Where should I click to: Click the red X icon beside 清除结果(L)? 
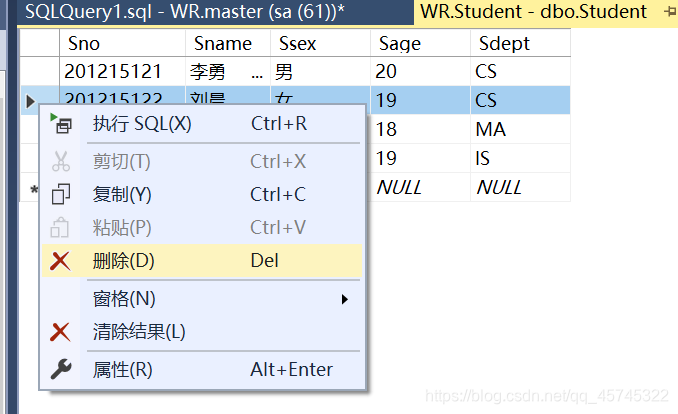click(60, 332)
